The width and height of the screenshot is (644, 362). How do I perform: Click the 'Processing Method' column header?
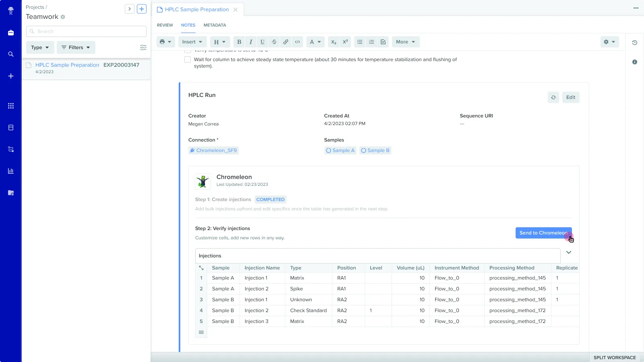[x=518, y=268]
